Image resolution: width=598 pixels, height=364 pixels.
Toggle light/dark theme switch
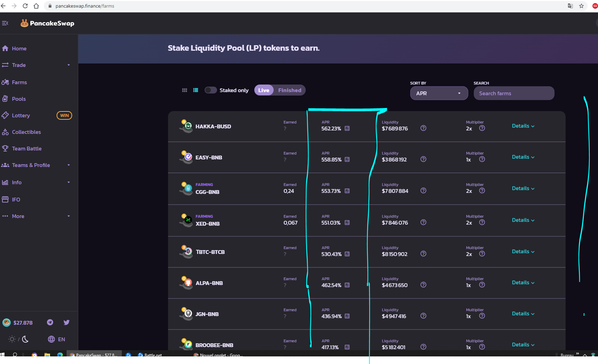[x=19, y=339]
